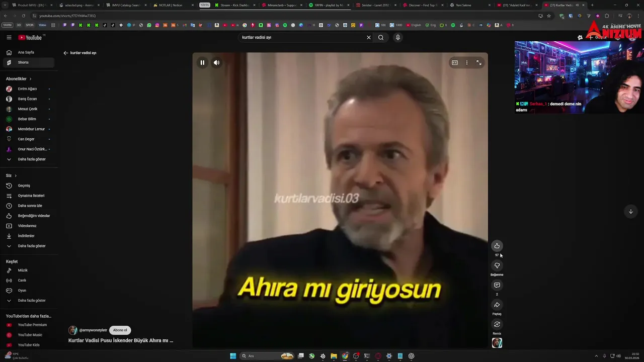Subscribe with Abone ol button

[120, 330]
